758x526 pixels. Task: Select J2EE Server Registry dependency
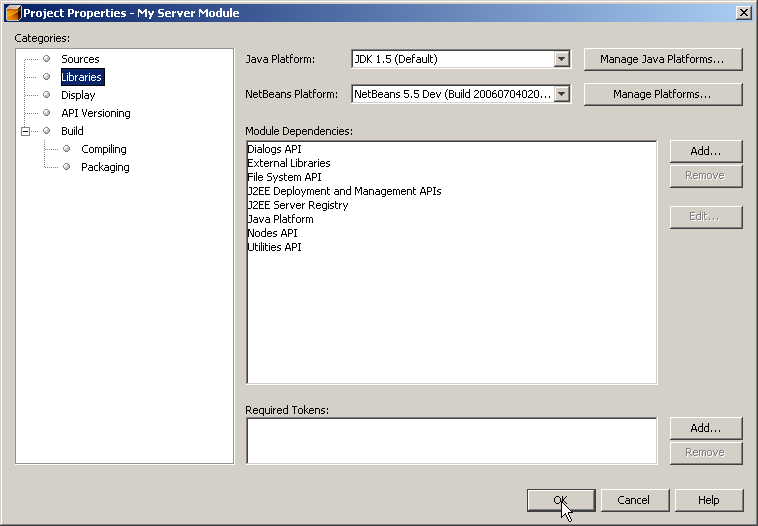point(298,205)
